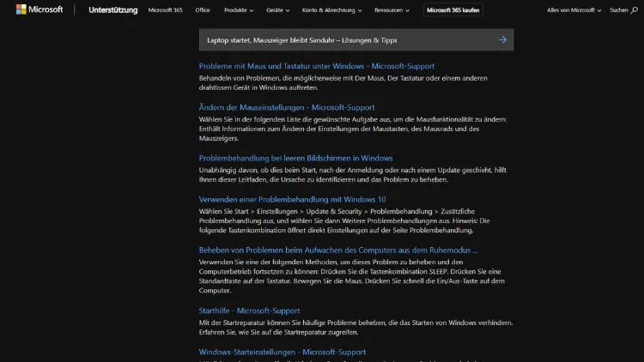This screenshot has width=644, height=362.
Task: Click the Suchen text label
Action: click(618, 9)
